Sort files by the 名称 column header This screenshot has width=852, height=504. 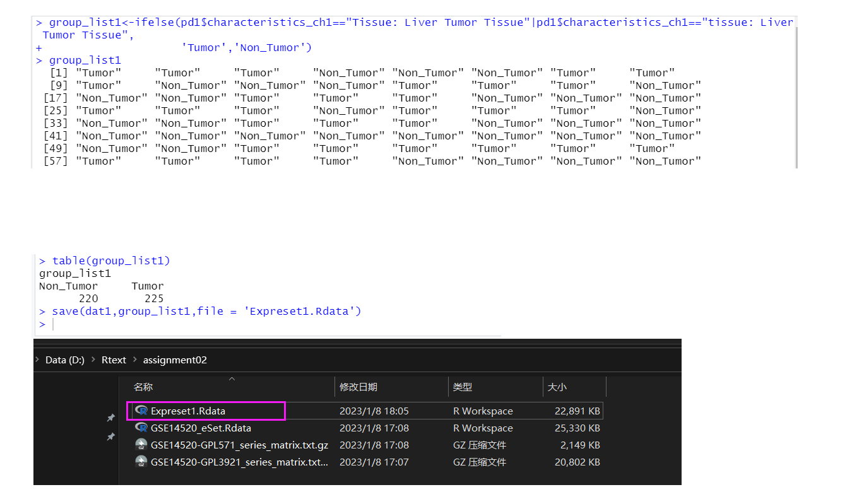click(x=143, y=387)
